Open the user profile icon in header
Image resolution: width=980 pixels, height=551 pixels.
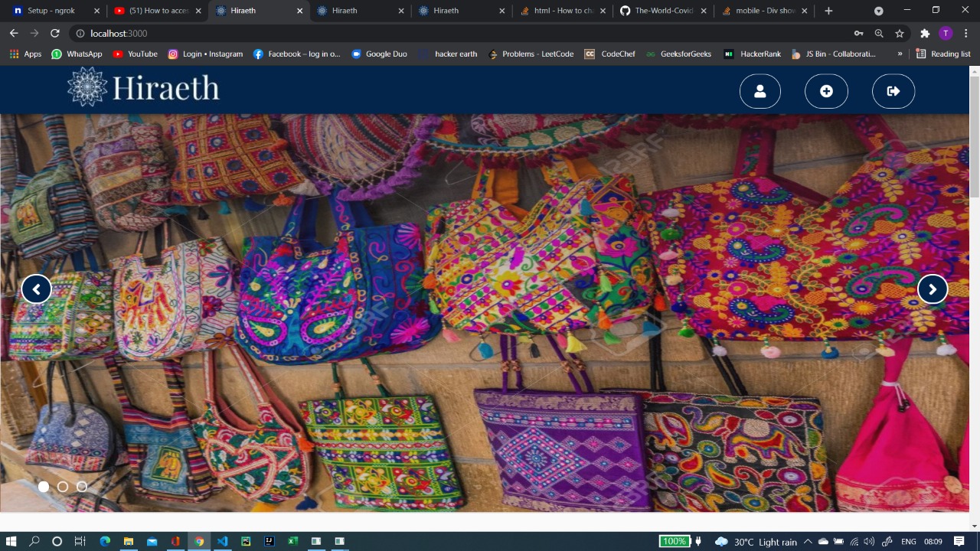759,91
